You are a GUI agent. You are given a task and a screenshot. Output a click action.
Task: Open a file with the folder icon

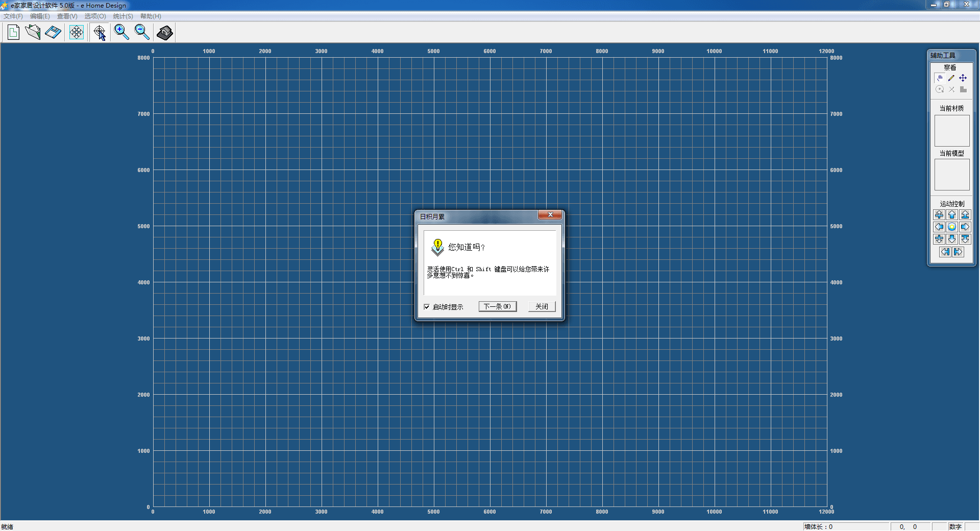(33, 33)
